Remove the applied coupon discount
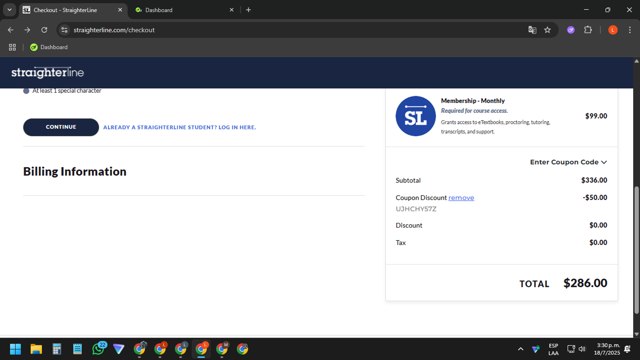640x360 pixels. pos(461,198)
